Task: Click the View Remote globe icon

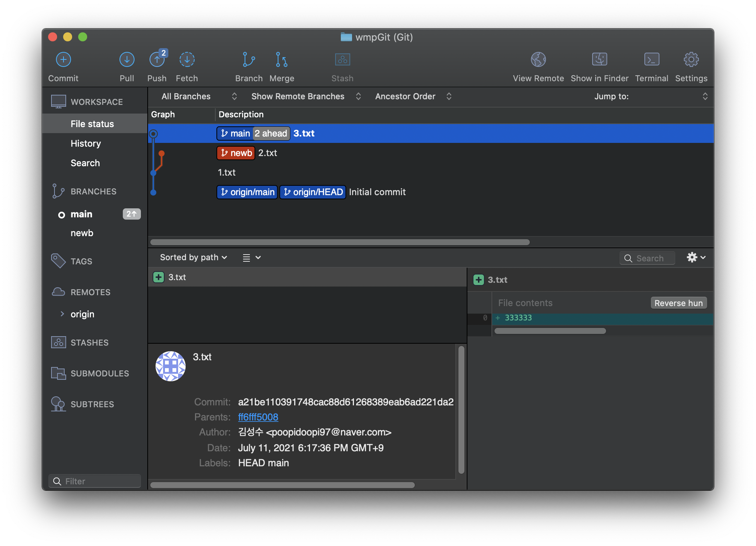Action: point(538,60)
